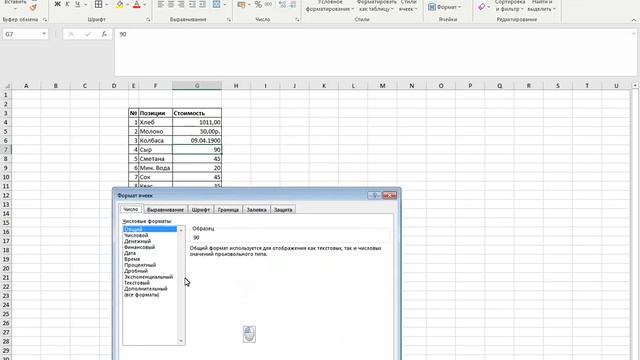Center text horizontally in ribbon
Image resolution: width=640 pixels, height=360 pixels.
point(171,4)
